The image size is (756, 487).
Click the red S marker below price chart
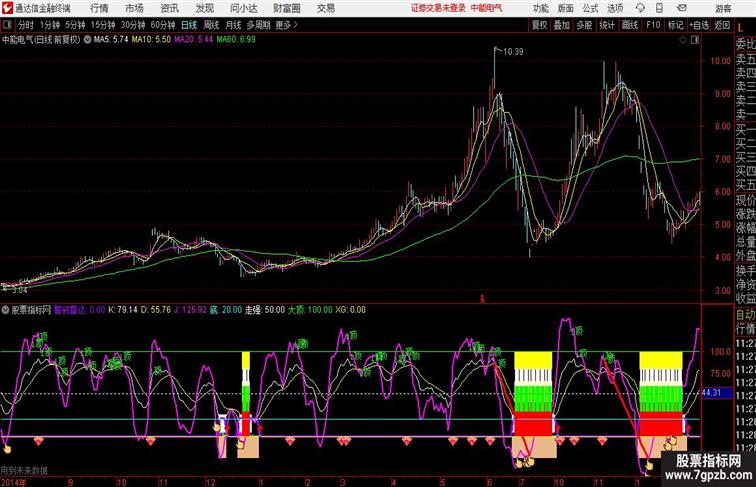point(481,299)
